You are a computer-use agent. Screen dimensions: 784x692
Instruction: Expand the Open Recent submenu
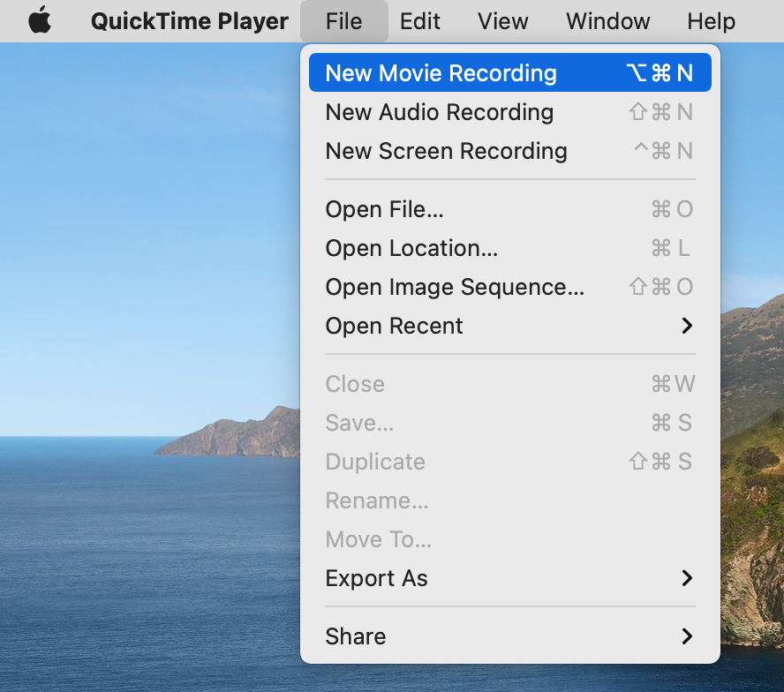click(x=394, y=326)
